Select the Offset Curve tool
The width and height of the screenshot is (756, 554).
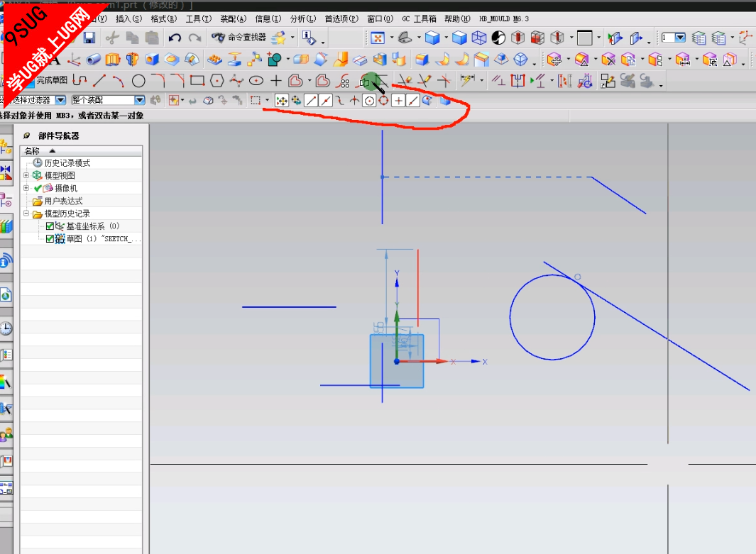[295, 80]
